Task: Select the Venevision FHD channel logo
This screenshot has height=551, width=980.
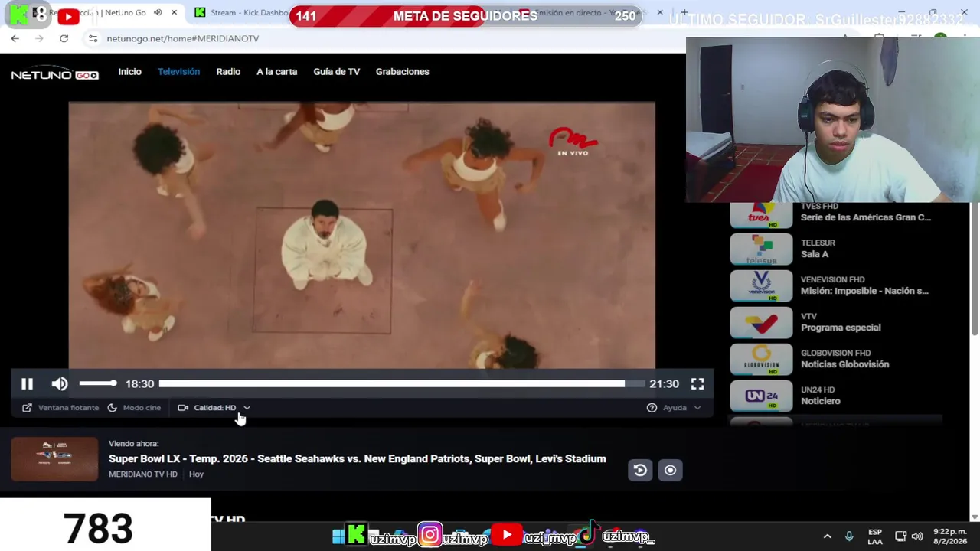Action: (761, 285)
